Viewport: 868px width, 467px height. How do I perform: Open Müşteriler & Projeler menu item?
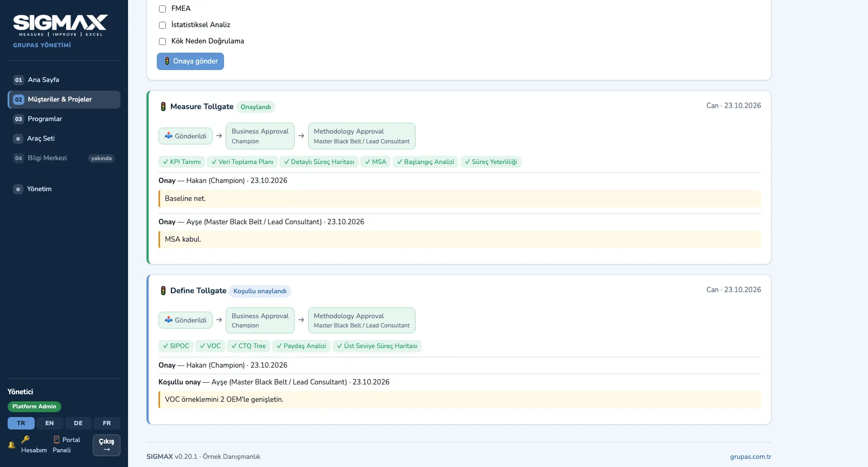click(64, 99)
